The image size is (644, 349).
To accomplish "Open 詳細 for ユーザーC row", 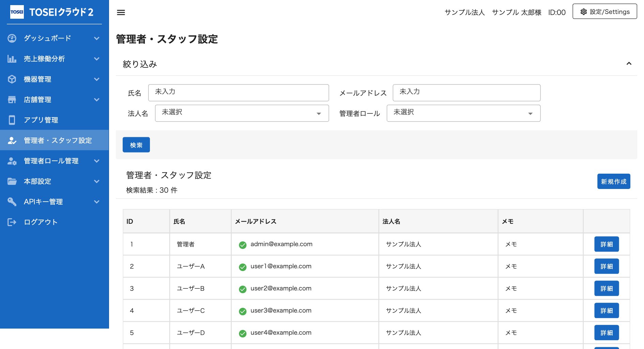I will click(607, 311).
